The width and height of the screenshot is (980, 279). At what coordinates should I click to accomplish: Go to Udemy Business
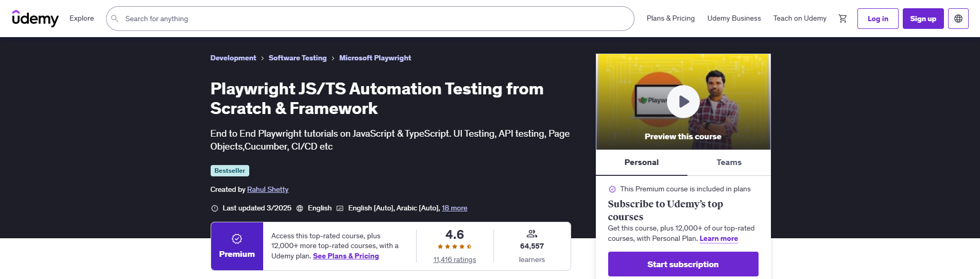(x=734, y=18)
